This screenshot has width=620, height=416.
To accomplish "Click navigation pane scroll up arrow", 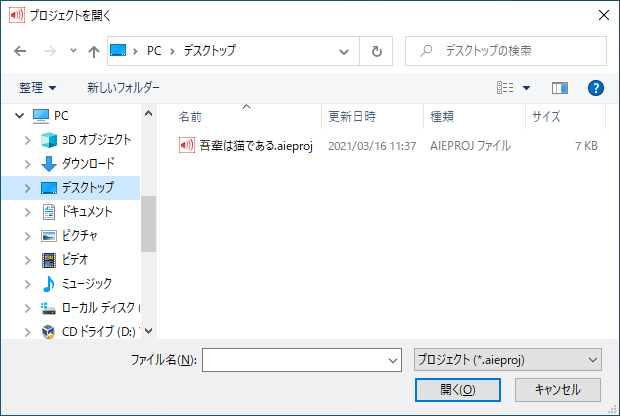I will click(148, 113).
